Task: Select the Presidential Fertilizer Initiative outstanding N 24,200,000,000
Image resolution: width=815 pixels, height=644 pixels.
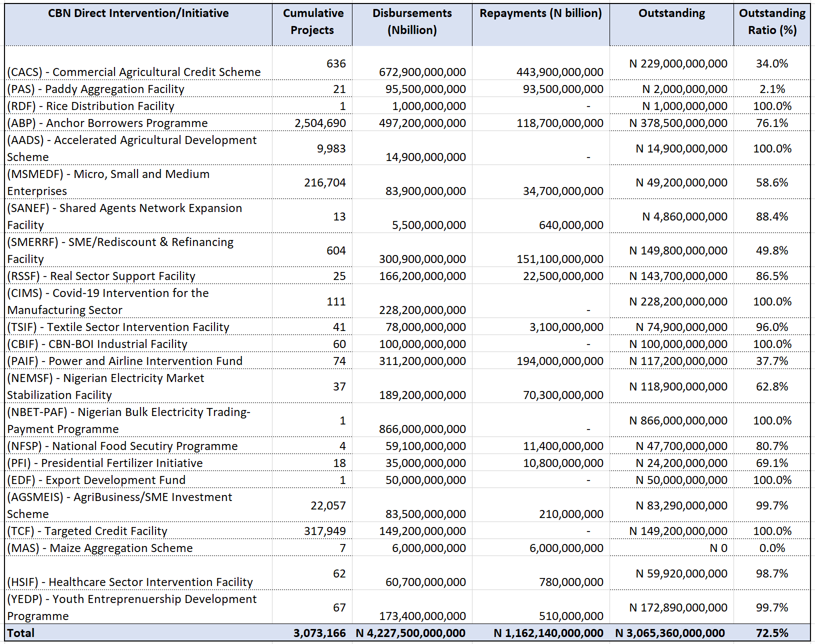Action: tap(681, 463)
